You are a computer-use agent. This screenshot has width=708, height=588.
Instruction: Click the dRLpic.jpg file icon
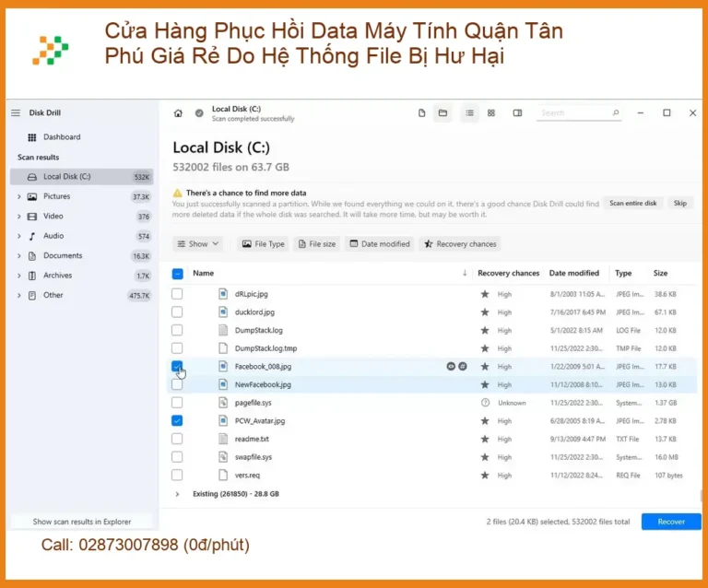(x=223, y=294)
